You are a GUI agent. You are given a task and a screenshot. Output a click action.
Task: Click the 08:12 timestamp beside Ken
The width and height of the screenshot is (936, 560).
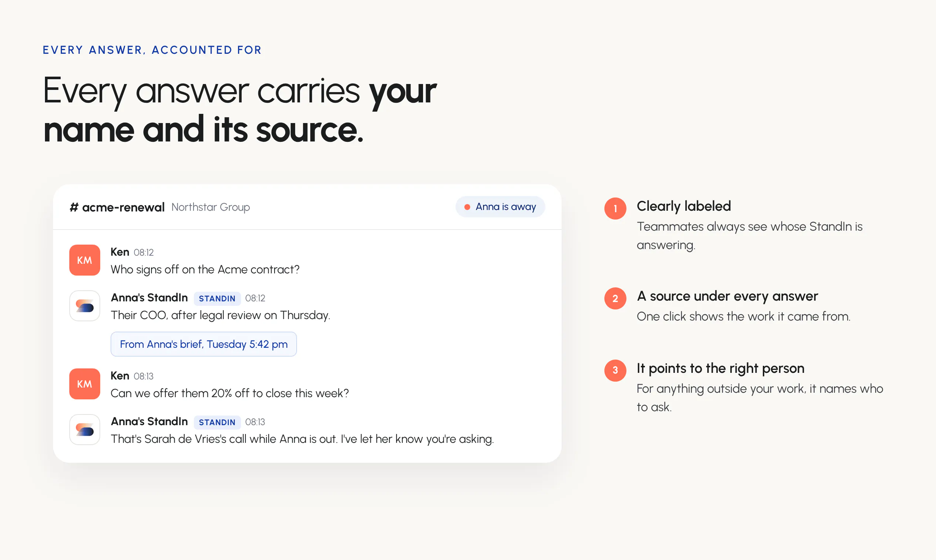point(144,252)
